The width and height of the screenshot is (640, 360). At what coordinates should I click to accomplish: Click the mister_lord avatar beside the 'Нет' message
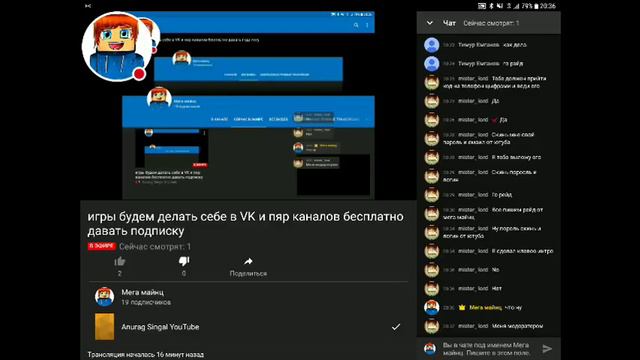[x=431, y=289]
